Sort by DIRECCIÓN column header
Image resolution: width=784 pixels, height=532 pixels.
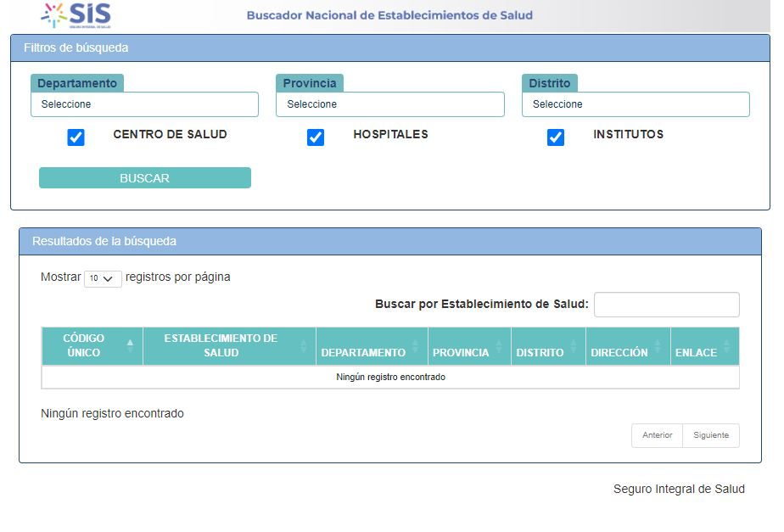(628, 346)
